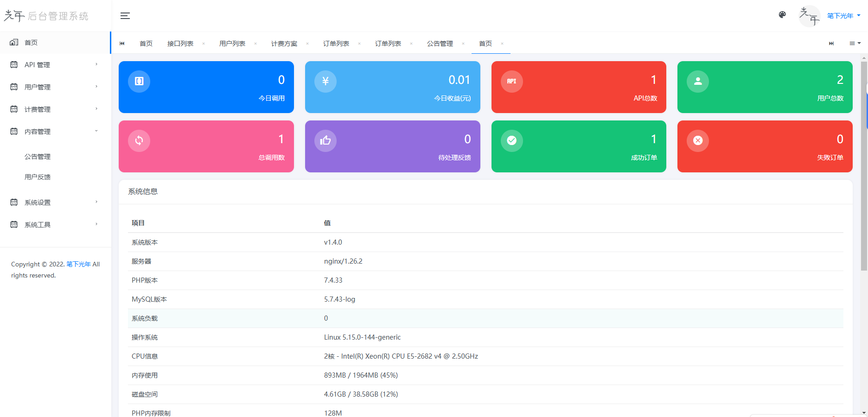Toggle the sidebar with the hamburger icon

coord(125,15)
